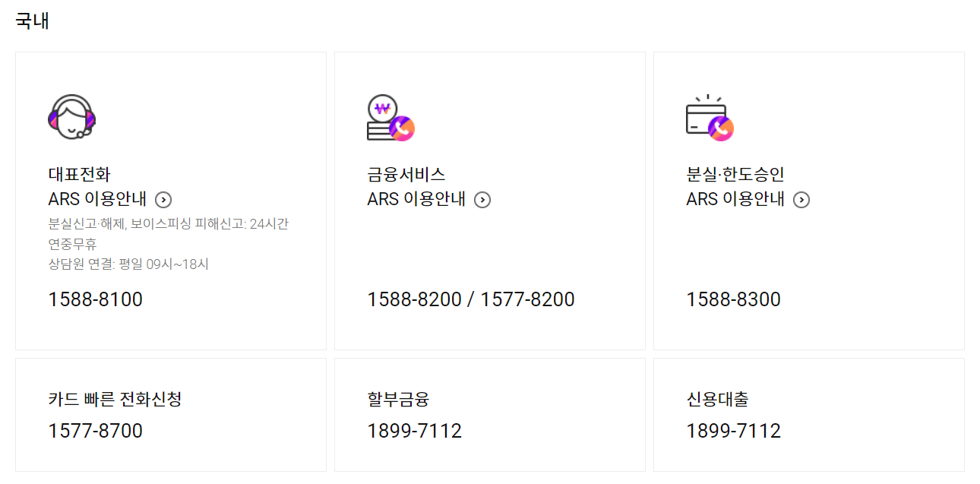Select the agent headphone illustration on 대표전화 card

coord(71,117)
